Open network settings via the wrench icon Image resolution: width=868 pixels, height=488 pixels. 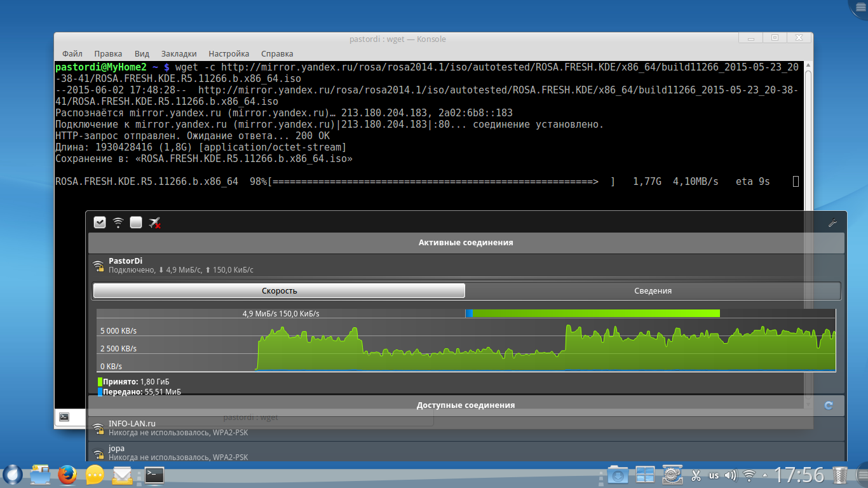(832, 222)
